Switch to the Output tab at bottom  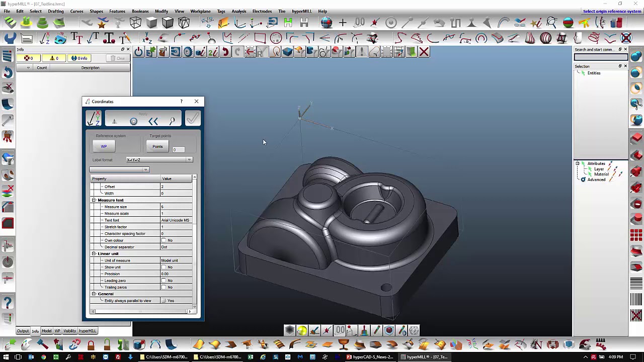[23, 331]
